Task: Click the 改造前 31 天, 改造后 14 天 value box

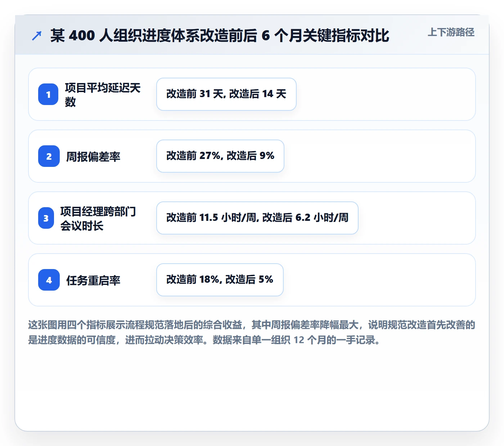Action: pyautogui.click(x=226, y=94)
